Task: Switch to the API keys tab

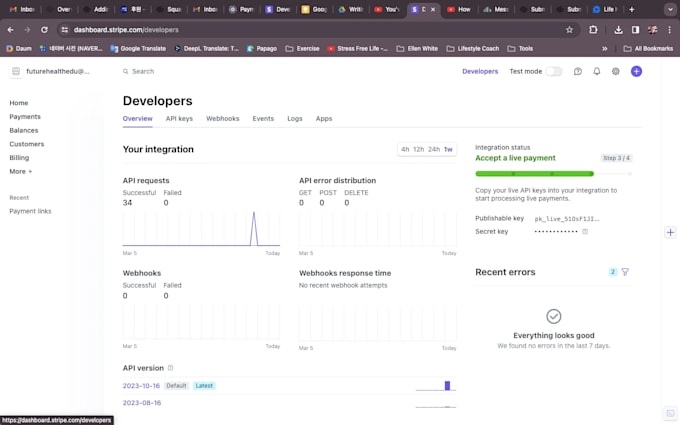Action: (179, 118)
